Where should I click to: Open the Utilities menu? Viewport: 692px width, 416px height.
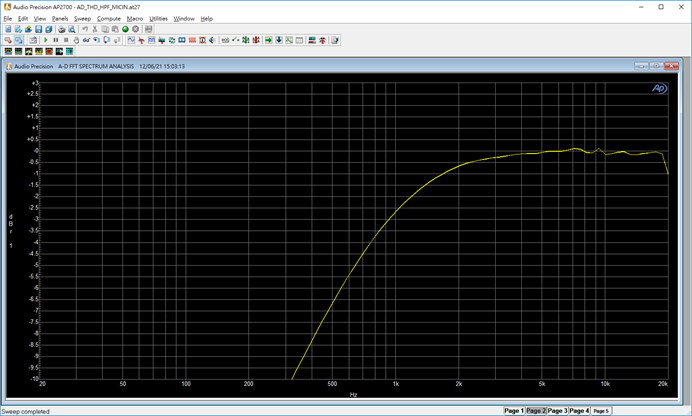[158, 18]
